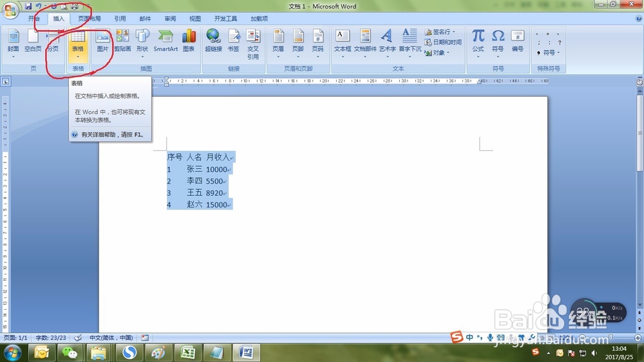Click the header text 月收入
The image size is (644, 362).
point(218,157)
